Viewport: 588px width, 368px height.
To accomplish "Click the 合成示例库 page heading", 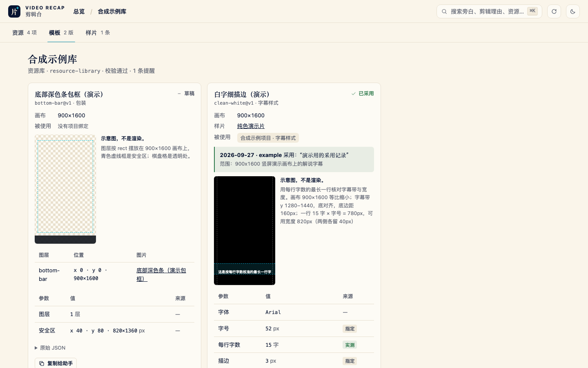I will 52,59.
